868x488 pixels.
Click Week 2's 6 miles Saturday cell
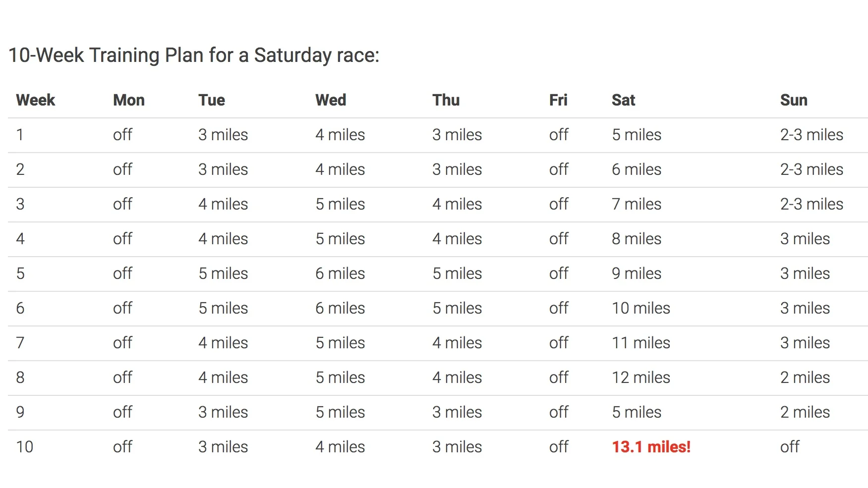pyautogui.click(x=637, y=169)
